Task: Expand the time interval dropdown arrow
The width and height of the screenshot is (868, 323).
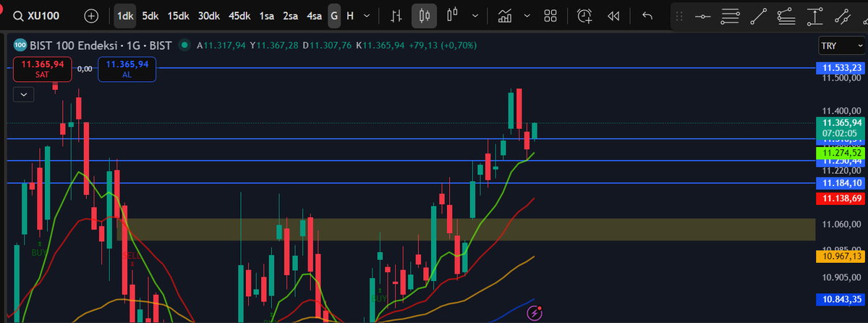Action: 367,15
